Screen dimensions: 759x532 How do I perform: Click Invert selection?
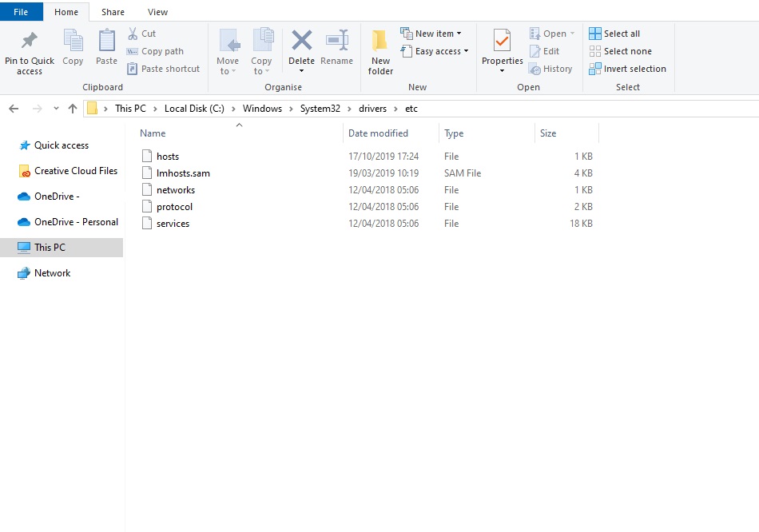628,69
